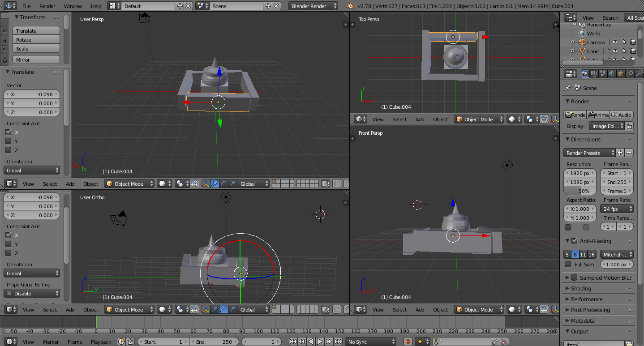Open the No Sync playback dropdown
This screenshot has height=346, width=644.
(x=371, y=342)
